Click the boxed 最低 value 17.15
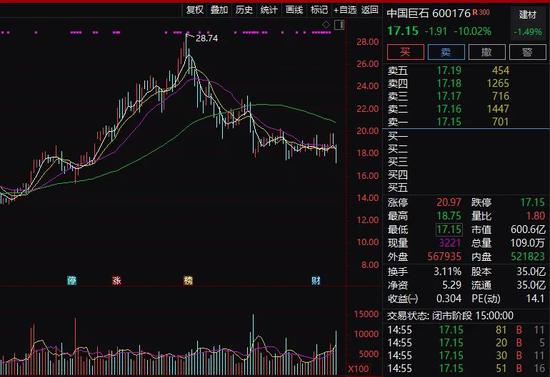 449,230
